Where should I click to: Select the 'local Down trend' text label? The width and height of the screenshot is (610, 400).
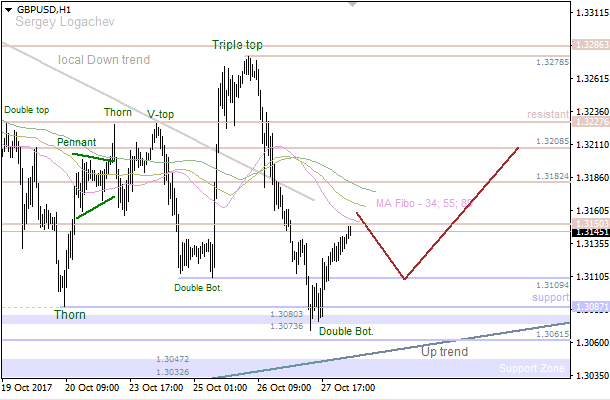(x=104, y=60)
